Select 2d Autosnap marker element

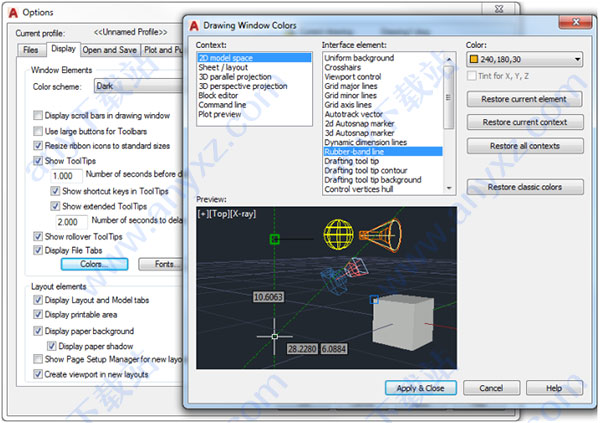[x=383, y=123]
